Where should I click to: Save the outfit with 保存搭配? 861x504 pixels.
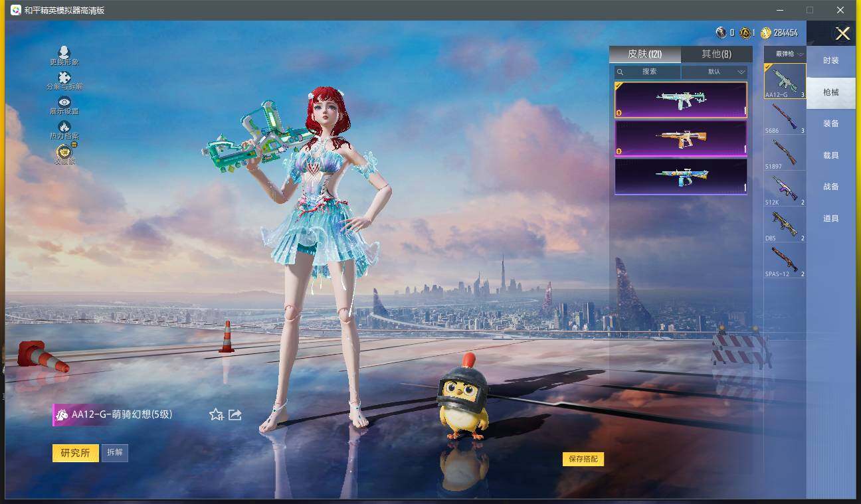[x=583, y=459]
